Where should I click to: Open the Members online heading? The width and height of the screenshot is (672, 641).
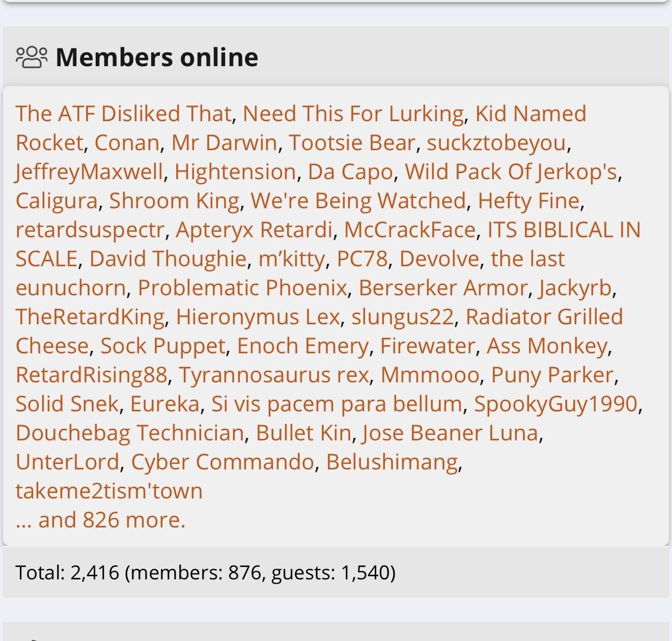[157, 57]
